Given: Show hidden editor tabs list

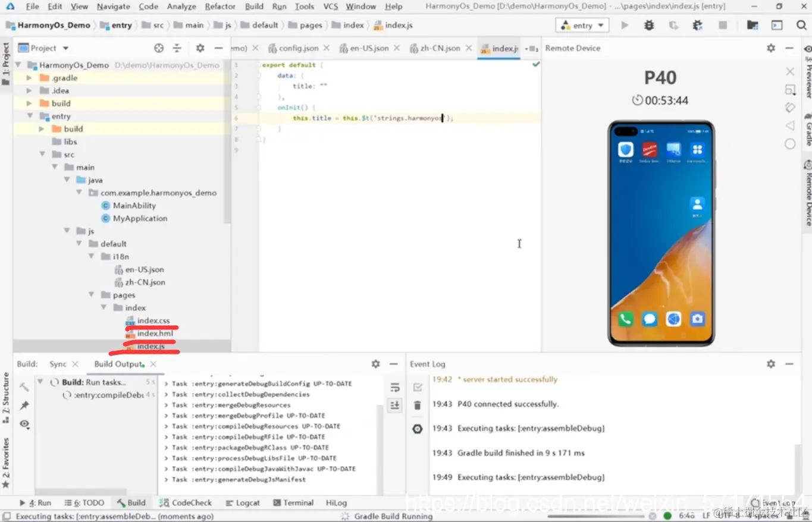Looking at the screenshot, I should (x=531, y=48).
